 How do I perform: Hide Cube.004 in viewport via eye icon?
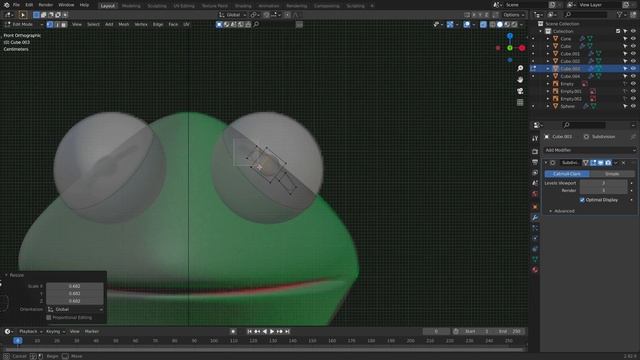point(633,76)
